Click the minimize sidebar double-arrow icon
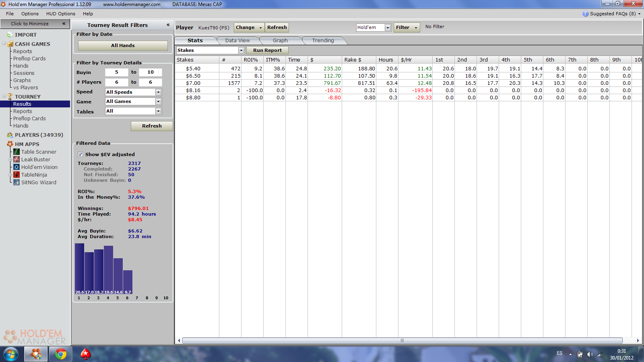The width and height of the screenshot is (644, 362). [x=64, y=24]
